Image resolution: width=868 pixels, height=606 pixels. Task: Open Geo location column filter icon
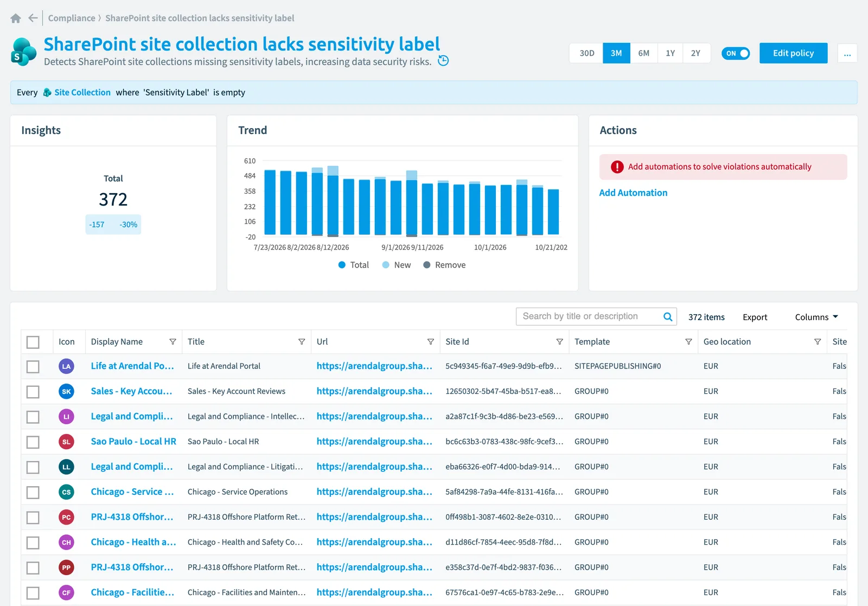(818, 342)
